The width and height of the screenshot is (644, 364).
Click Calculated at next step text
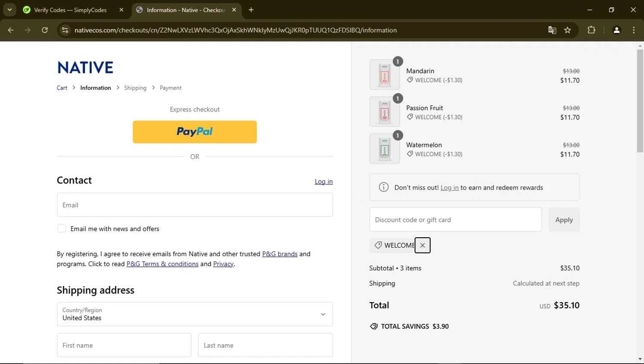(x=546, y=284)
